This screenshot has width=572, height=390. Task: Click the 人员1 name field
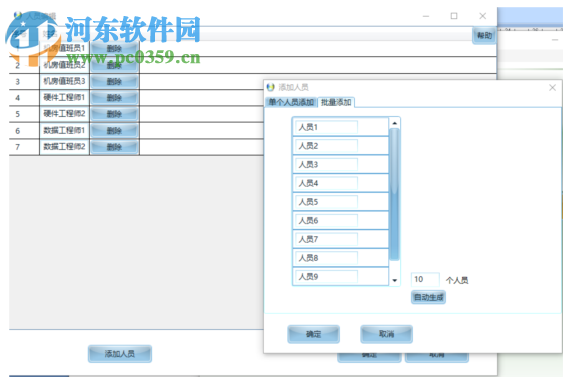[326, 127]
